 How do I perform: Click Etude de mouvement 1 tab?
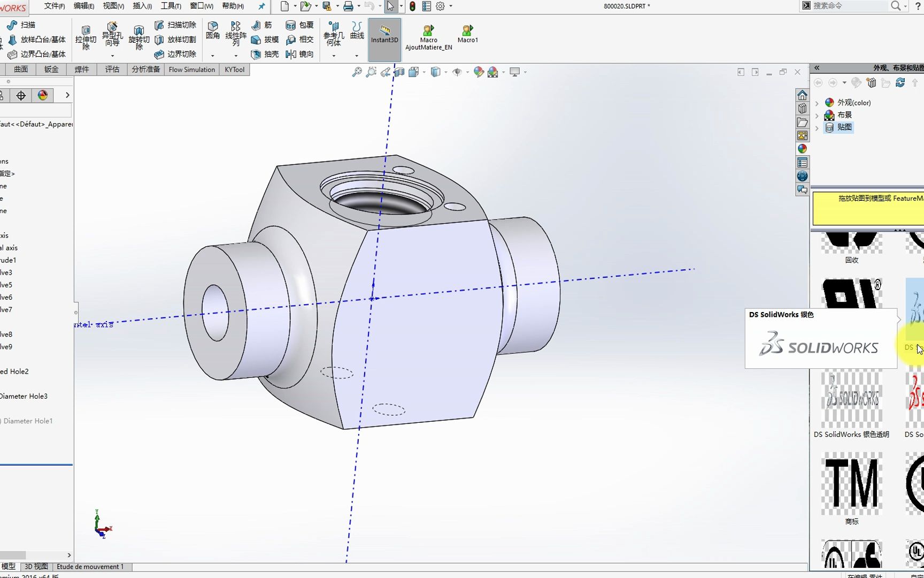point(91,566)
